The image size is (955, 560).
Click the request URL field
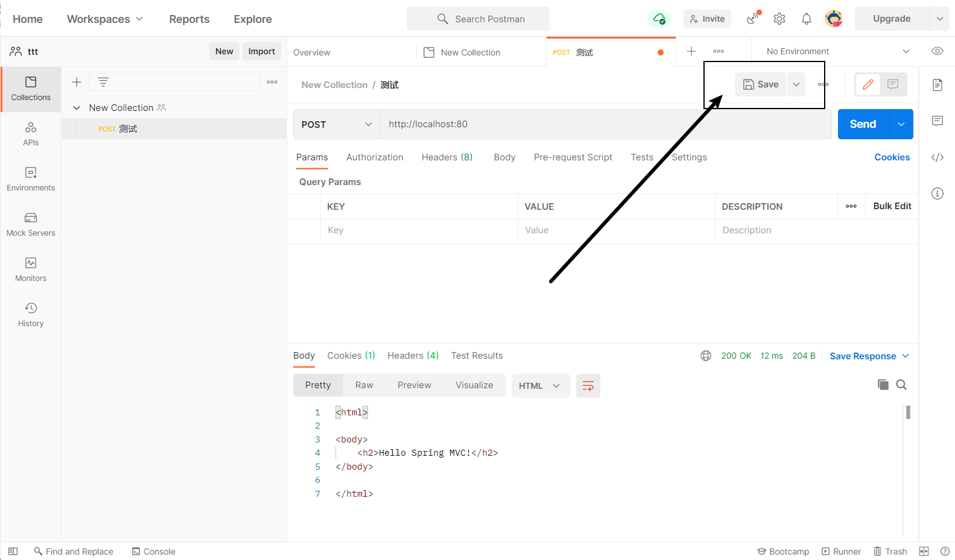tap(606, 124)
